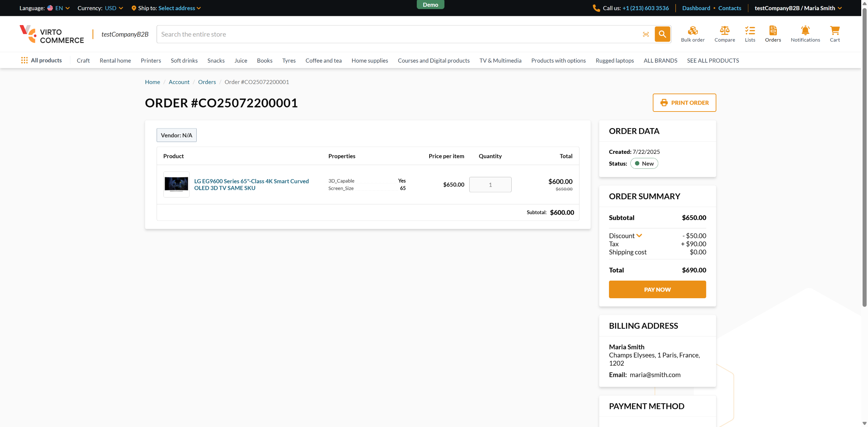Click the orange search magnifier button
This screenshot has height=427, width=868.
point(662,34)
